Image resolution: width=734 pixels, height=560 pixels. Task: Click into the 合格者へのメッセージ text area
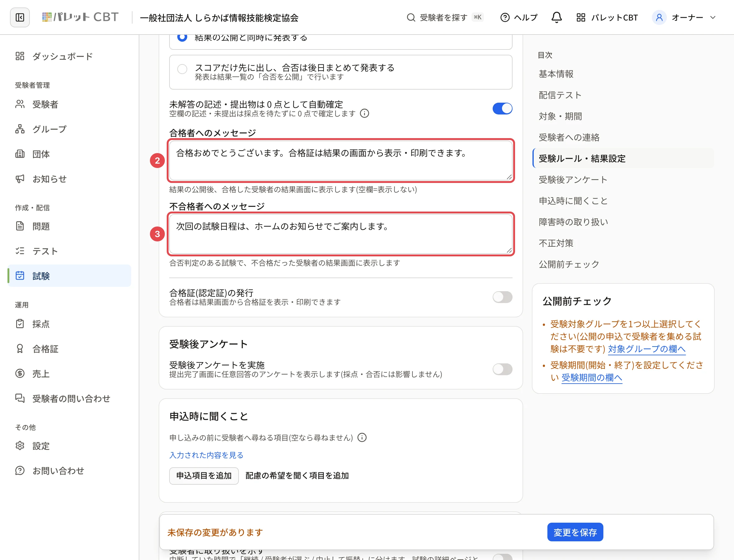click(341, 161)
